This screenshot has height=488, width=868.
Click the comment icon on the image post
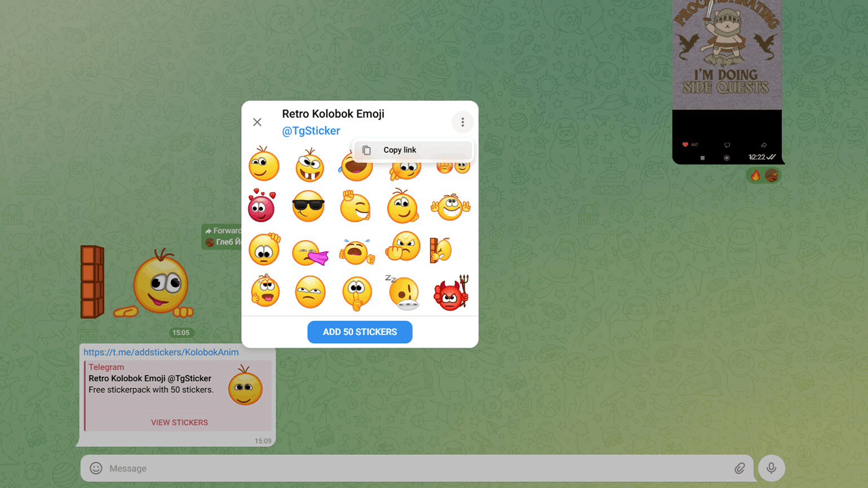coord(727,145)
